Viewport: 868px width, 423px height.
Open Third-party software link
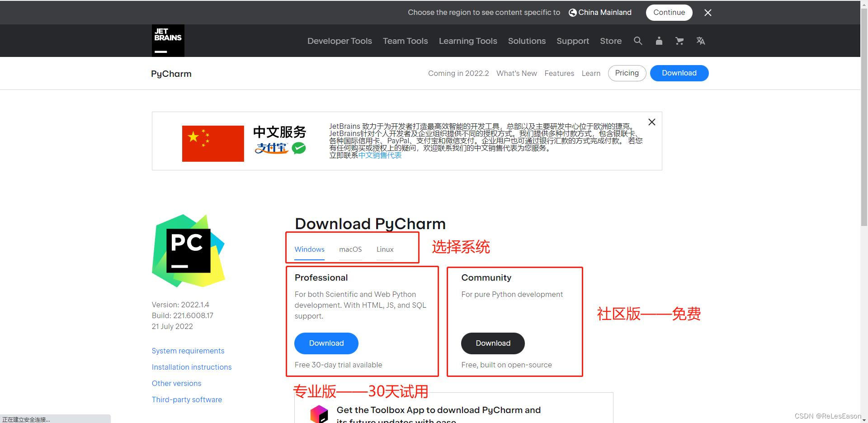[187, 399]
